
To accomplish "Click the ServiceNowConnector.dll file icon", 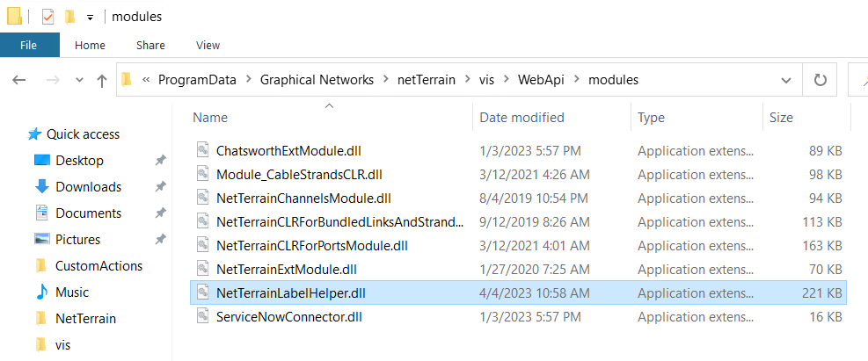I will tap(202, 316).
